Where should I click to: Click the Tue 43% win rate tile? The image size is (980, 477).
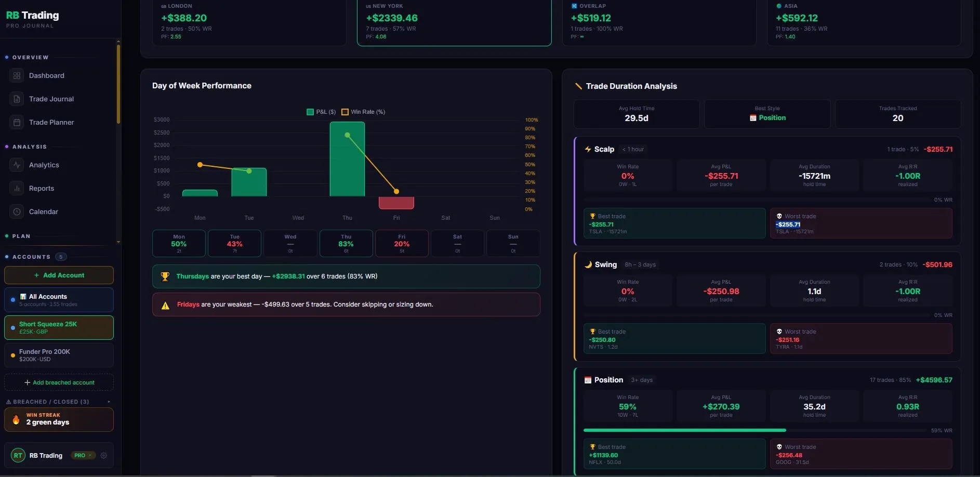(234, 243)
